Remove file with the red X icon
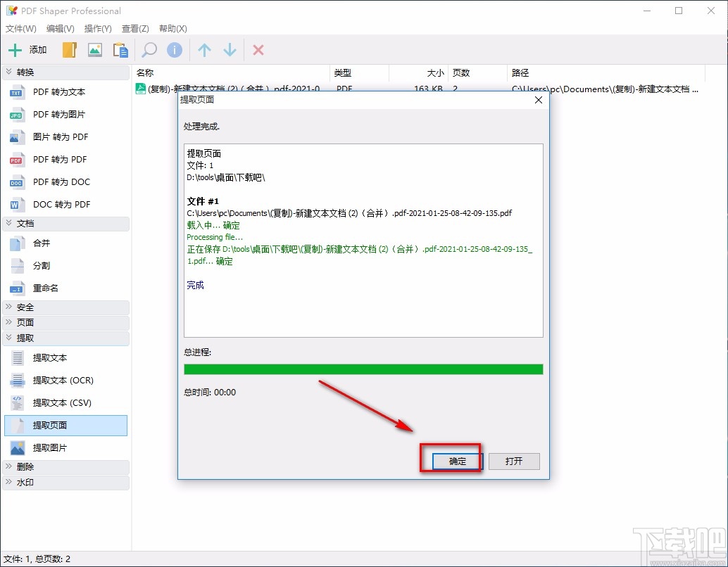The width and height of the screenshot is (728, 567). click(x=258, y=50)
